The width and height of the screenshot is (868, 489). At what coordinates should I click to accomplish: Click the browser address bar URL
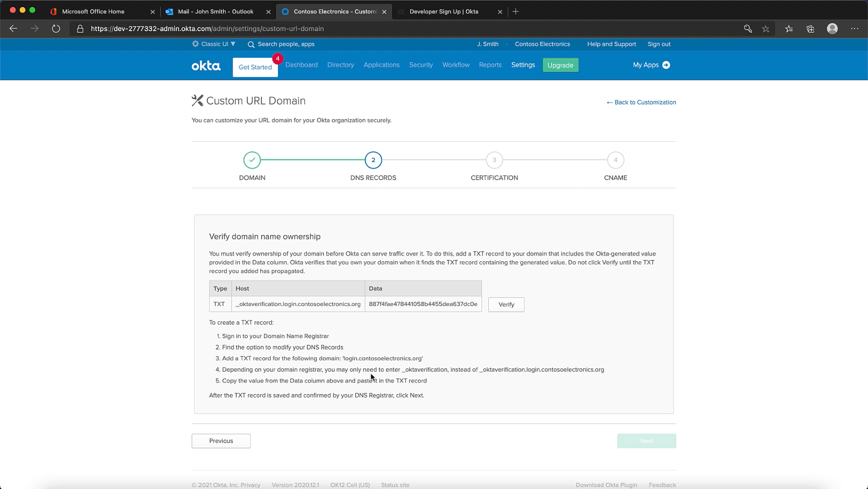[207, 29]
